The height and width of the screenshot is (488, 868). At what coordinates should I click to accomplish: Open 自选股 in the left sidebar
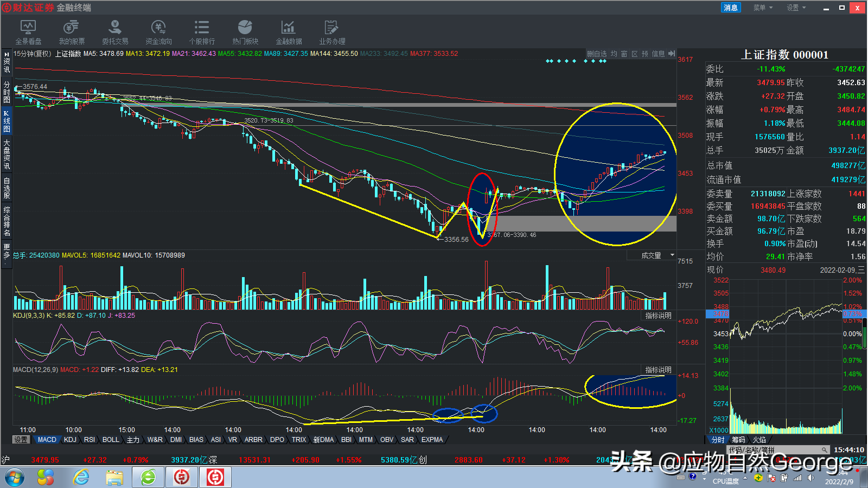pyautogui.click(x=7, y=188)
